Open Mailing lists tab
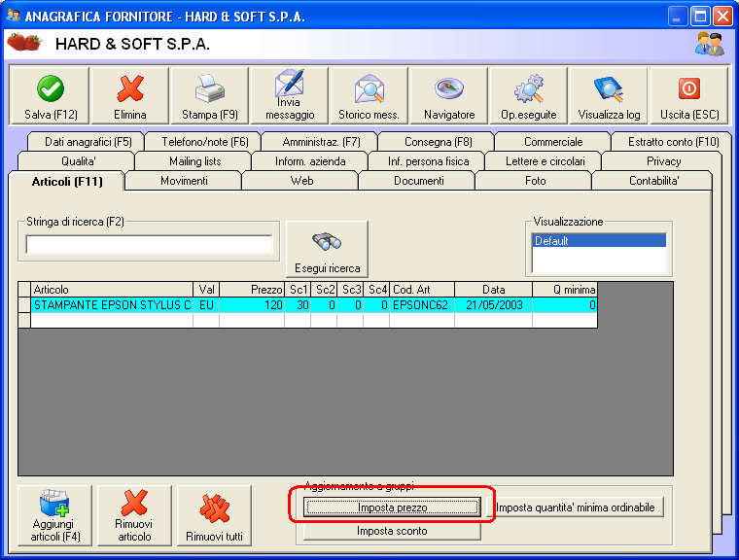Screen dimensions: 739x560 [195, 161]
